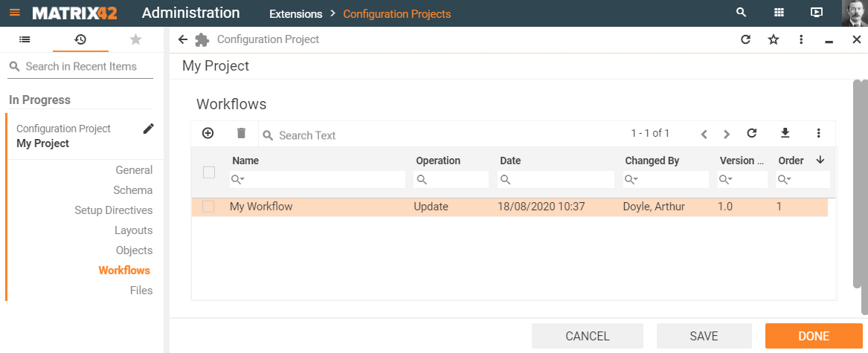
Task: Add Configuration Project to favorites via the star
Action: pos(773,39)
